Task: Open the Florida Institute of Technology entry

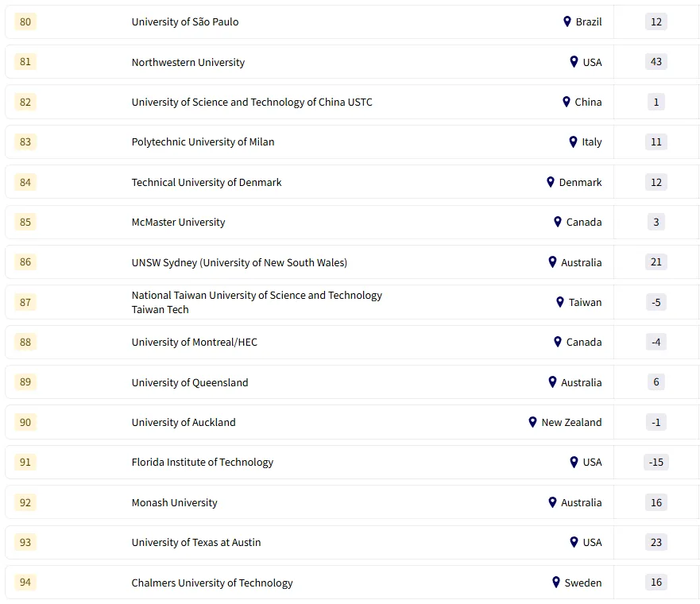Action: click(203, 463)
